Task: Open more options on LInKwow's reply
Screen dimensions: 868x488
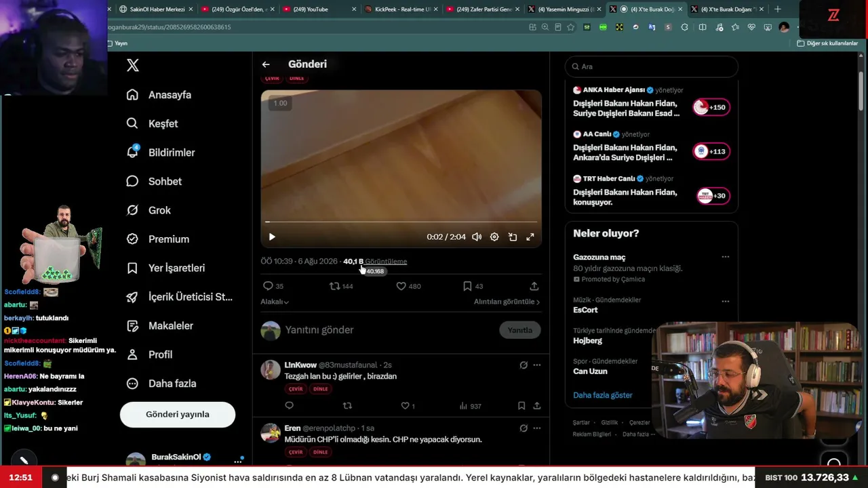Action: point(537,365)
